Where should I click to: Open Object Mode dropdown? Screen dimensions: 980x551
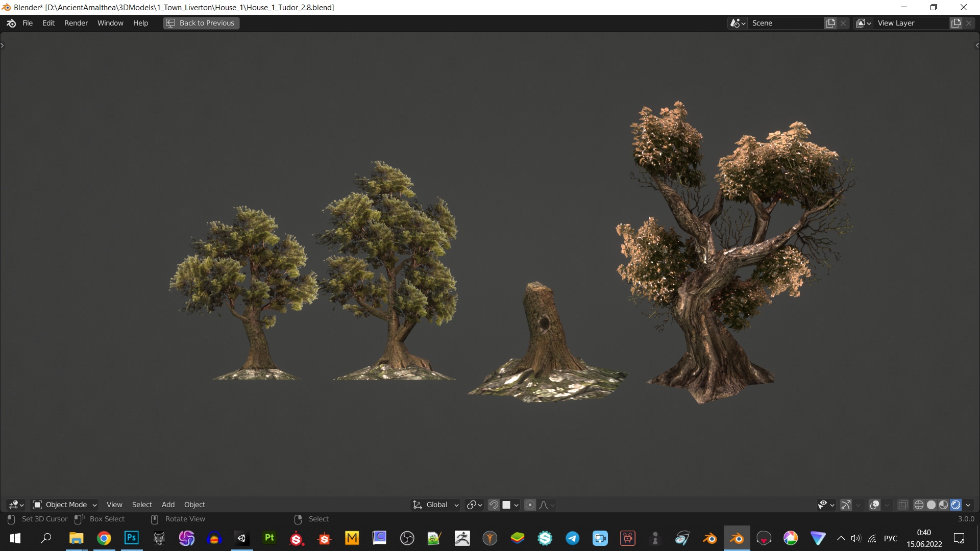coord(65,505)
